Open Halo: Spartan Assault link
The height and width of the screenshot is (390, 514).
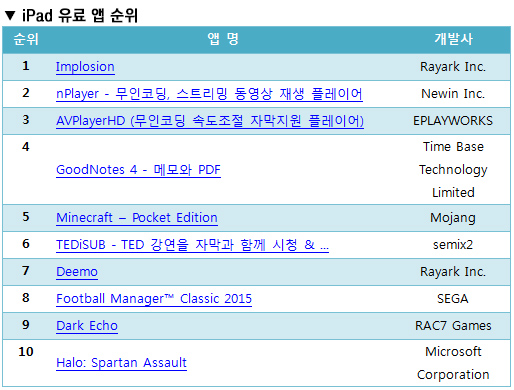[x=121, y=363]
